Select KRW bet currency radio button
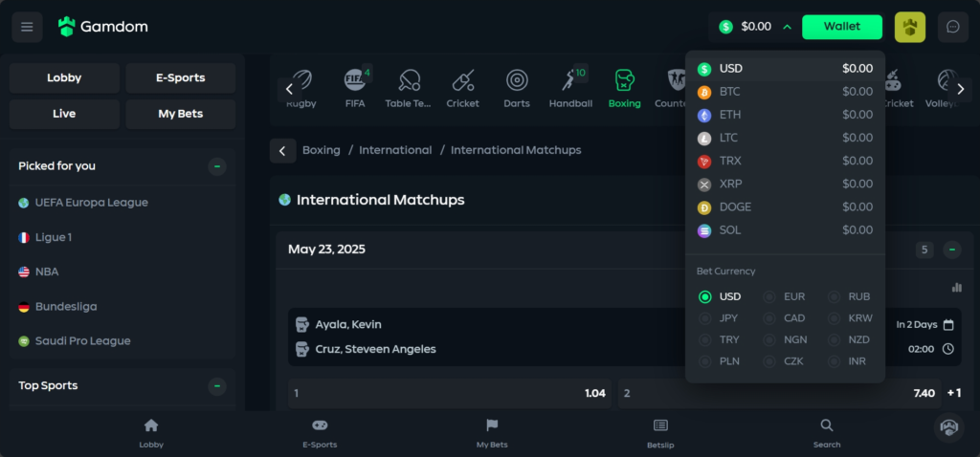980x457 pixels. click(834, 318)
